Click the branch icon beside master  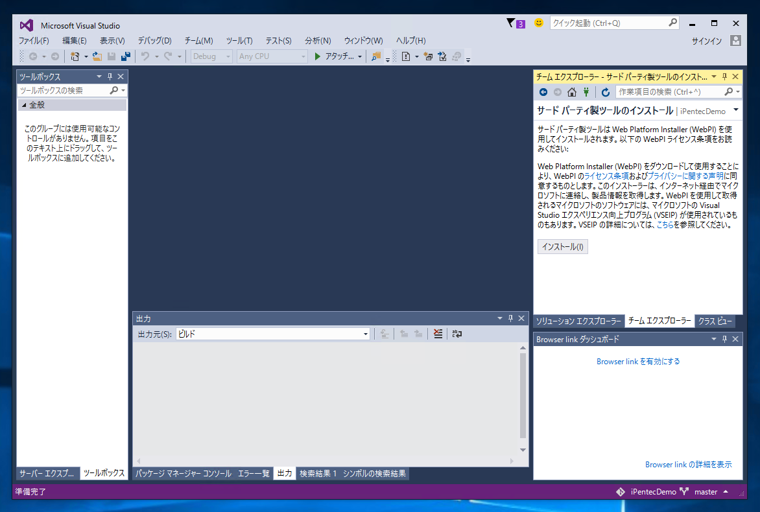tap(684, 492)
